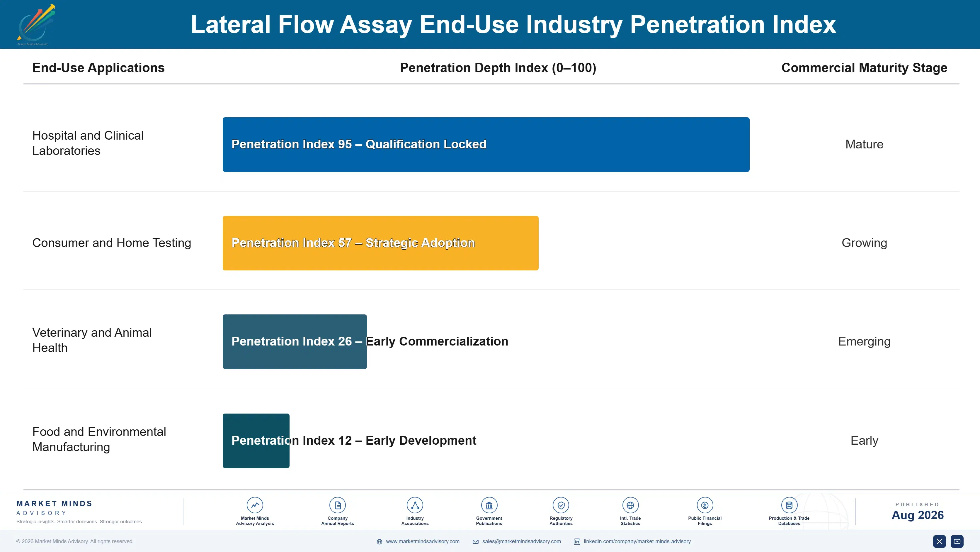Click the 'Emerging' maturity stage
The height and width of the screenshot is (552, 980).
coord(864,341)
